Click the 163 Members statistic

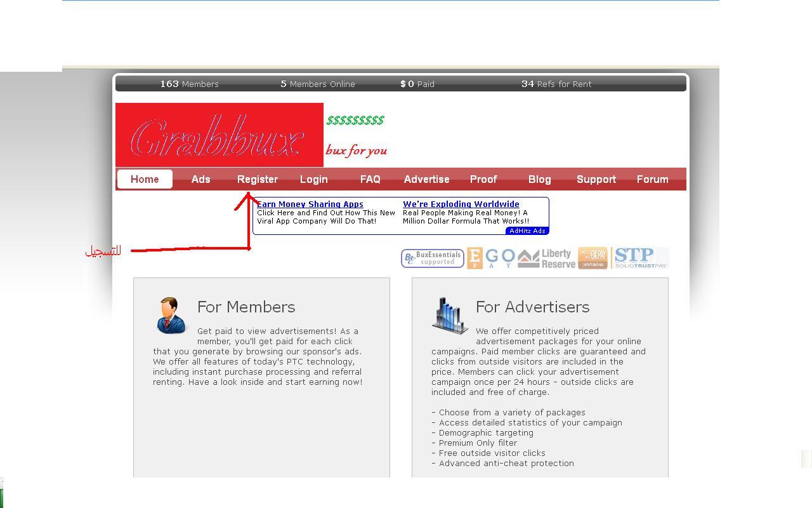pos(189,84)
